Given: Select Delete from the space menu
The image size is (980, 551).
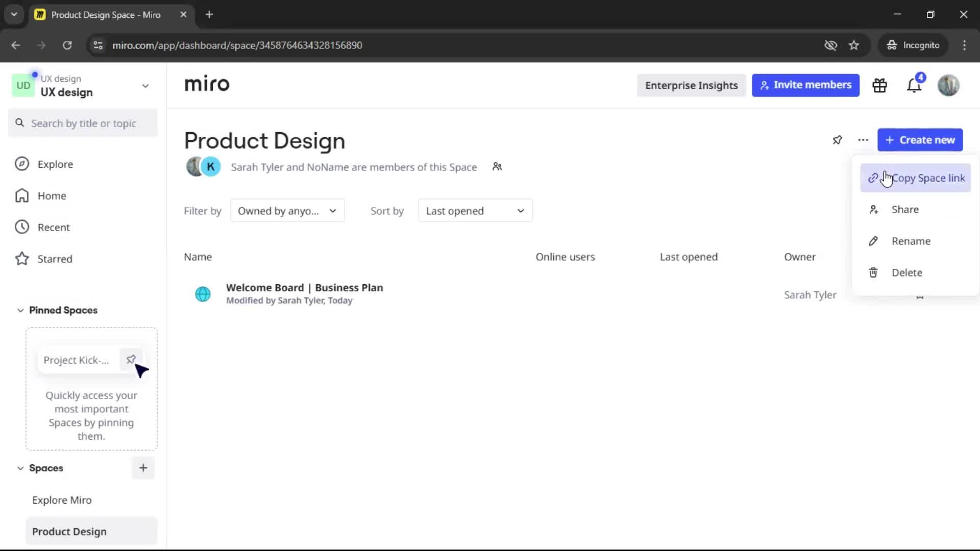Looking at the screenshot, I should (916, 273).
